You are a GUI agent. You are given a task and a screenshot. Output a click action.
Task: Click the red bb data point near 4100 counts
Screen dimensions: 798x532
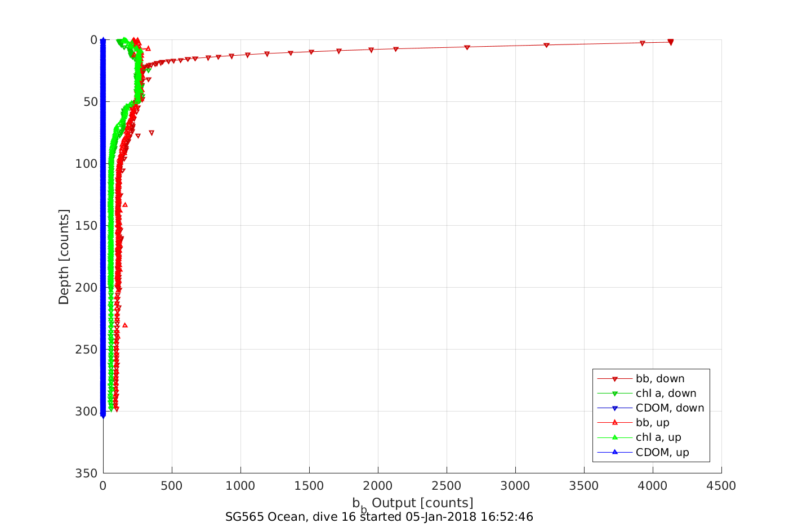tap(670, 42)
